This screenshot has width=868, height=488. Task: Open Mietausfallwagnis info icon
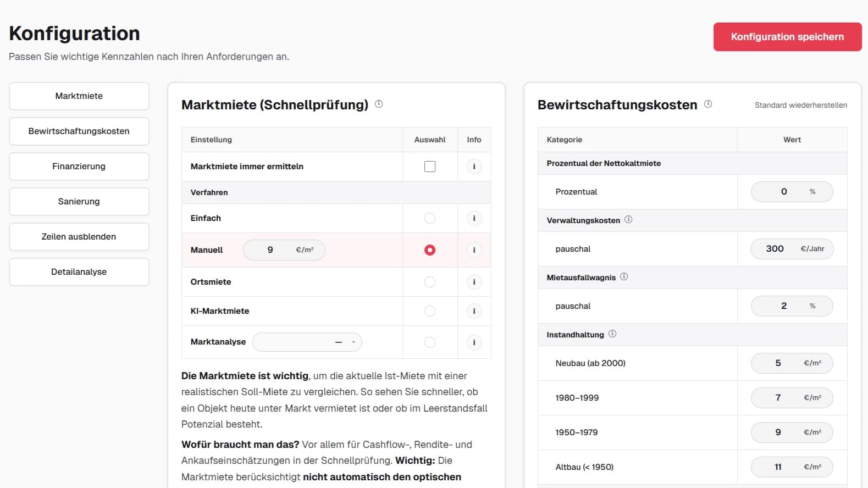tap(624, 276)
